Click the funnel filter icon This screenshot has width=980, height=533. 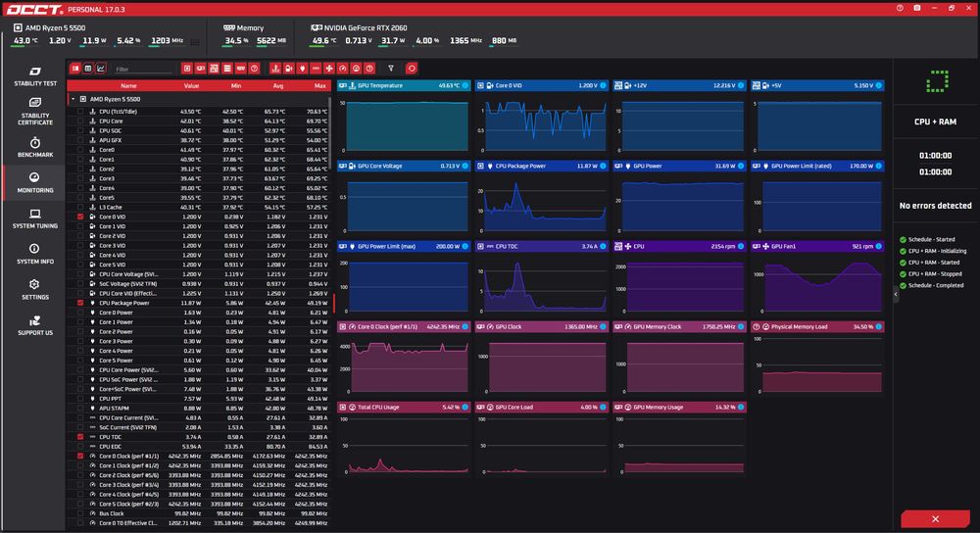[x=391, y=69]
